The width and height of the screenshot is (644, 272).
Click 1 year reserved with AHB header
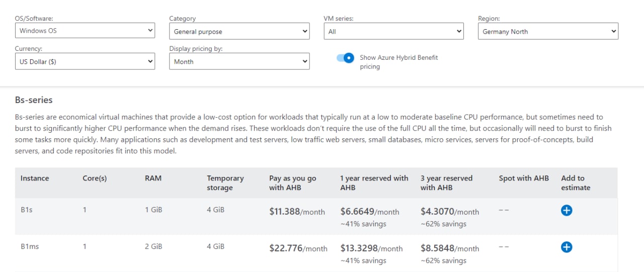tap(374, 183)
